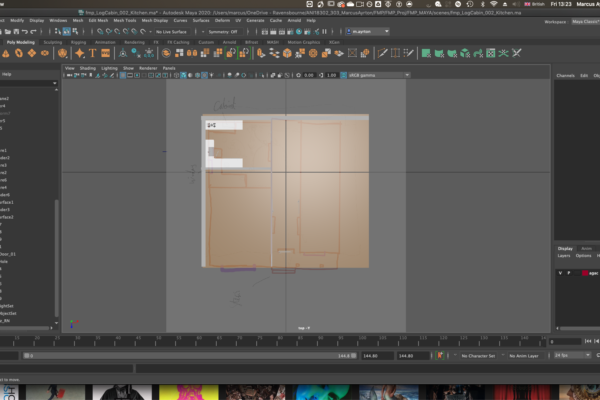Click the Extrude shelf icon

(x=261, y=53)
